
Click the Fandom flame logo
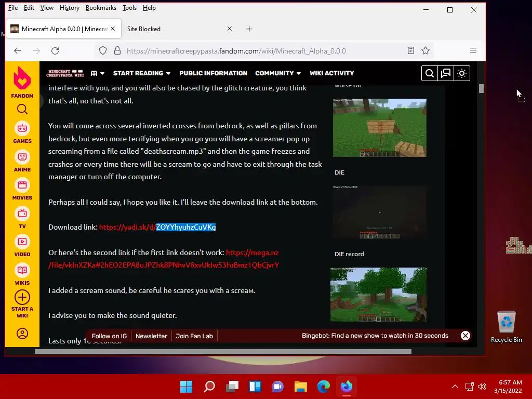pyautogui.click(x=22, y=78)
